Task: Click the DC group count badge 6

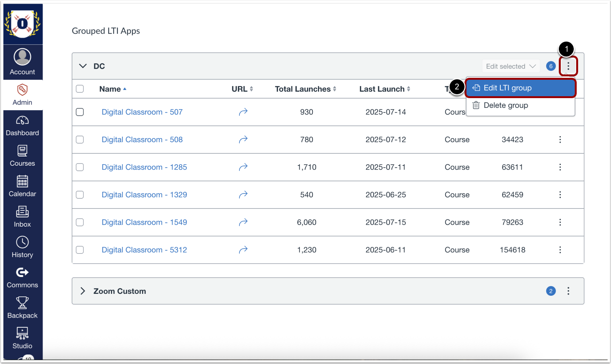Action: pos(551,66)
